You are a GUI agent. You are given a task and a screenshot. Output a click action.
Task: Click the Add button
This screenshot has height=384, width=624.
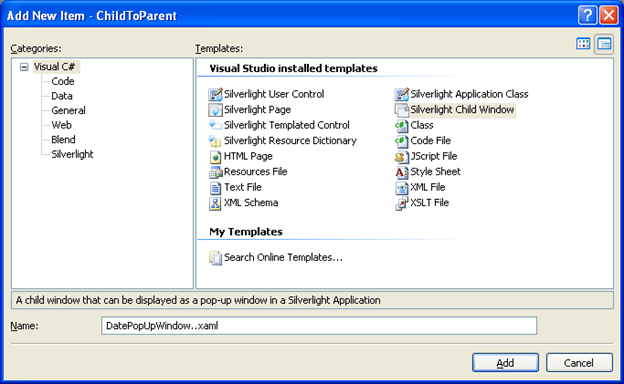(505, 363)
